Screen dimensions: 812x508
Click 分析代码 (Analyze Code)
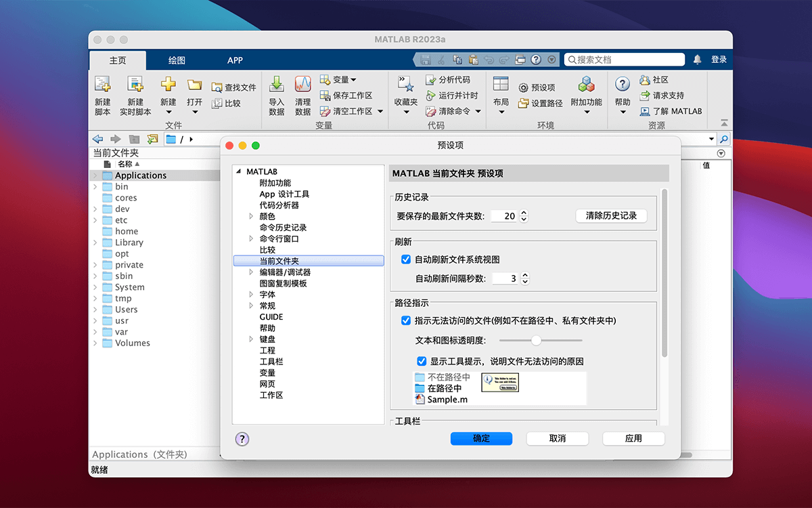pos(447,80)
